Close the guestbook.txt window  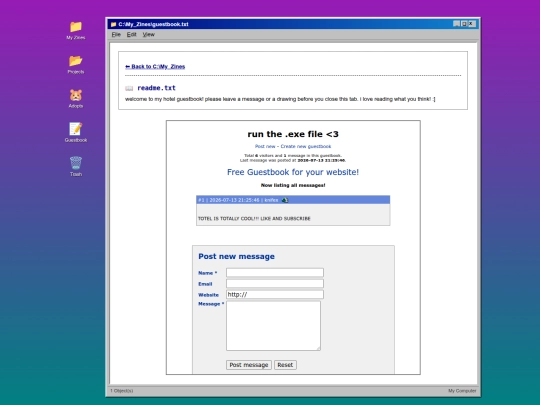471,24
